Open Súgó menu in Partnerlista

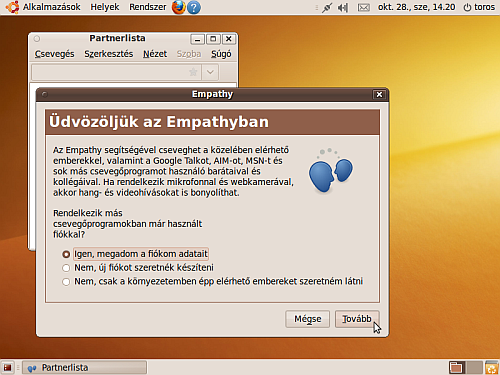pos(221,54)
